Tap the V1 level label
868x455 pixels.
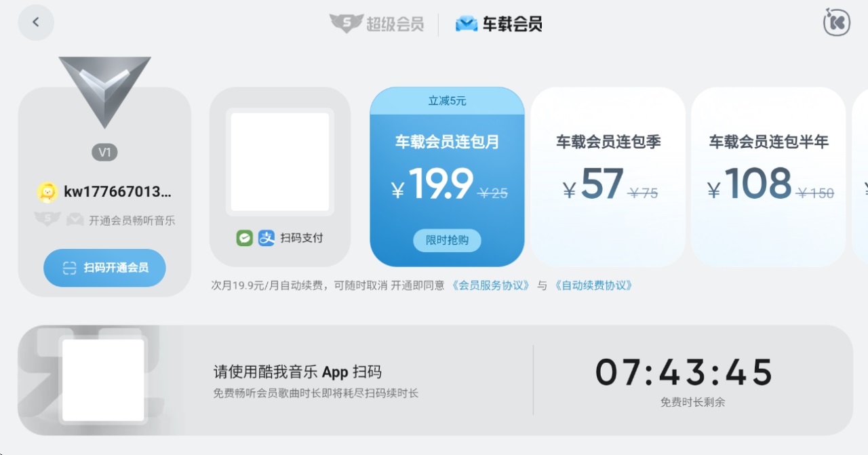(x=104, y=153)
